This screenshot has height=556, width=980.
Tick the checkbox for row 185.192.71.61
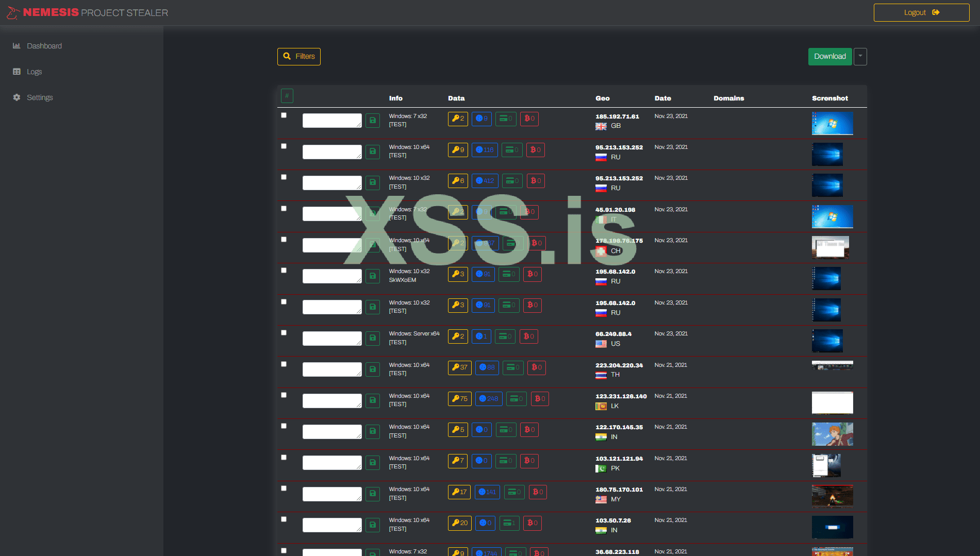click(x=284, y=115)
